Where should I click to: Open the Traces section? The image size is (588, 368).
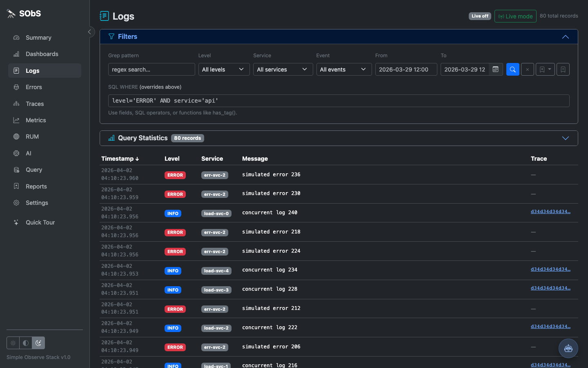point(45,104)
